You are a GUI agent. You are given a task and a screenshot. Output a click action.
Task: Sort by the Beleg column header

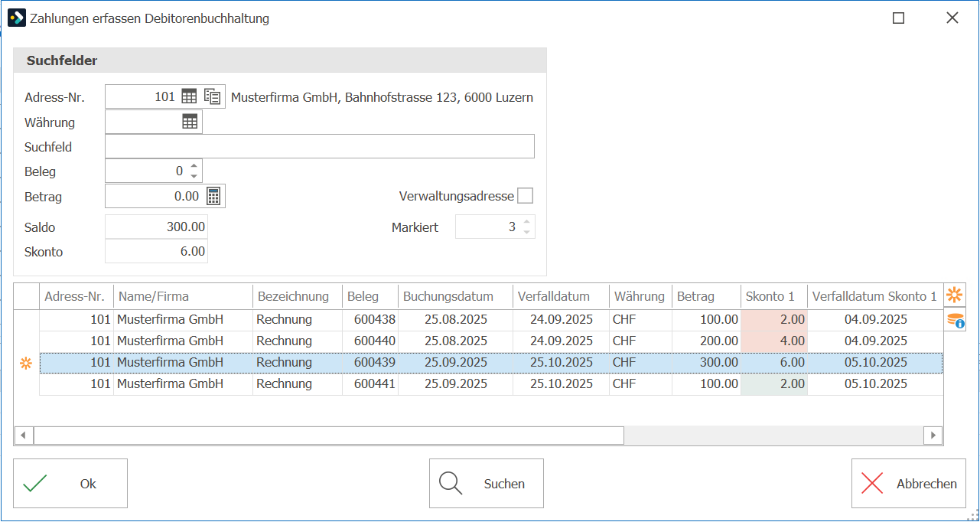coord(370,296)
